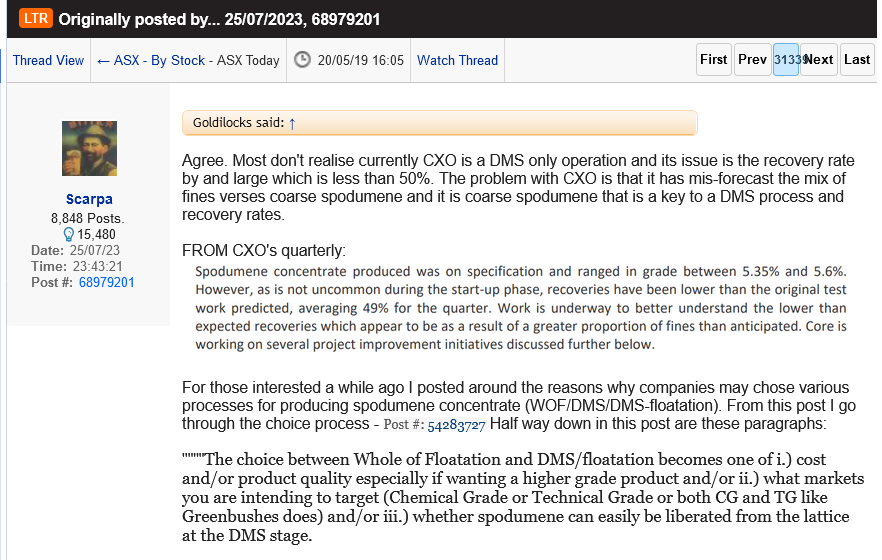Click the lightbulb icon next to 15,480

[x=69, y=234]
